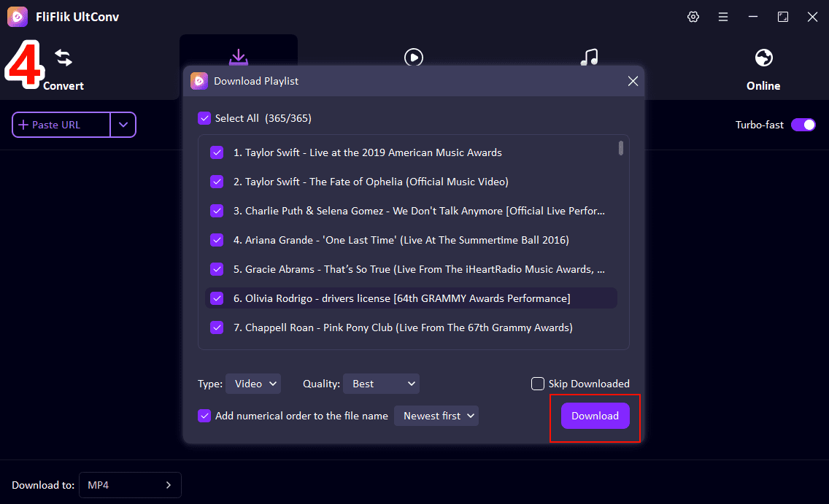Enable the Skip Downloaded checkbox
Viewport: 829px width, 504px height.
(538, 384)
